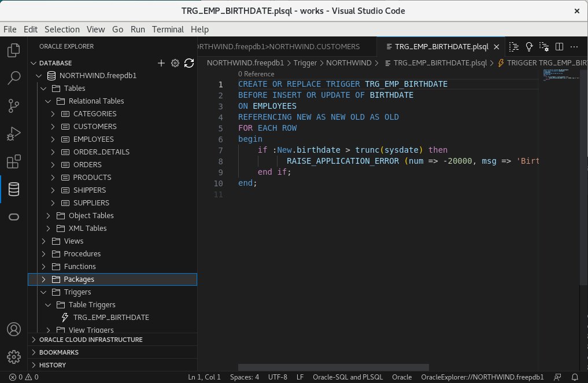The height and width of the screenshot is (383, 588).
Task: Split the editor to the right
Action: 559,46
